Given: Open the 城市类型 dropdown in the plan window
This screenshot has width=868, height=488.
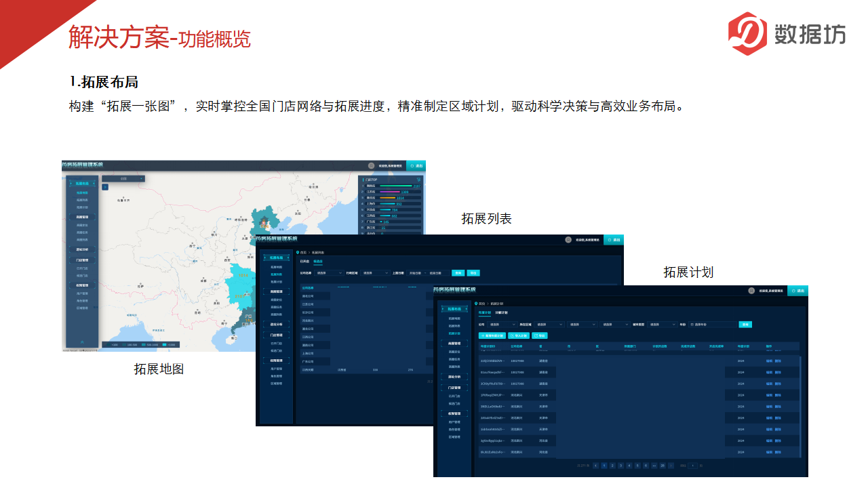Looking at the screenshot, I should point(662,325).
